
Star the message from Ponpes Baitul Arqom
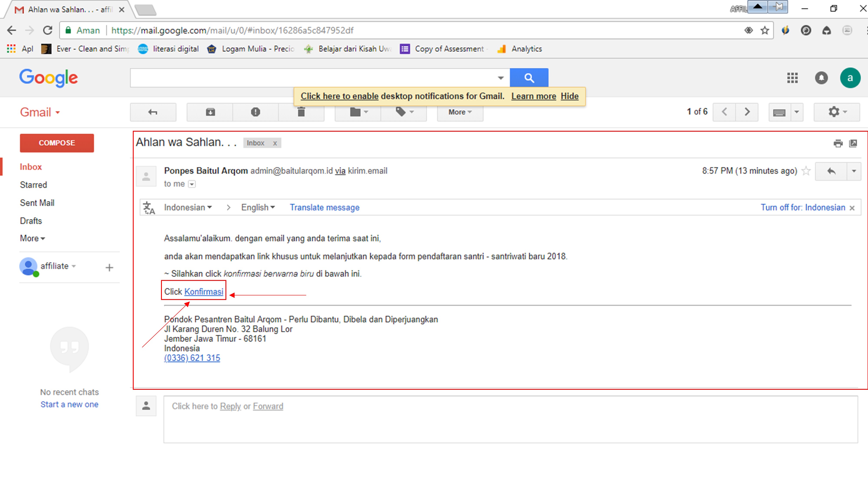tap(806, 171)
